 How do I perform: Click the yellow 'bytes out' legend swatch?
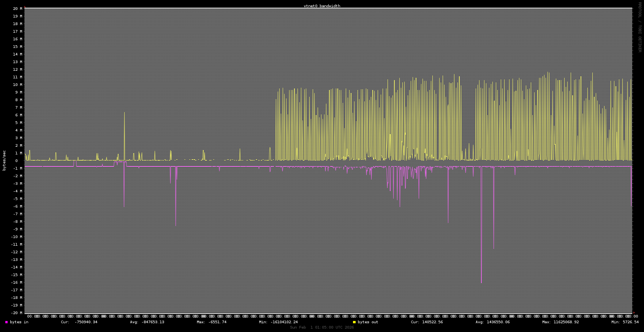coord(354,322)
